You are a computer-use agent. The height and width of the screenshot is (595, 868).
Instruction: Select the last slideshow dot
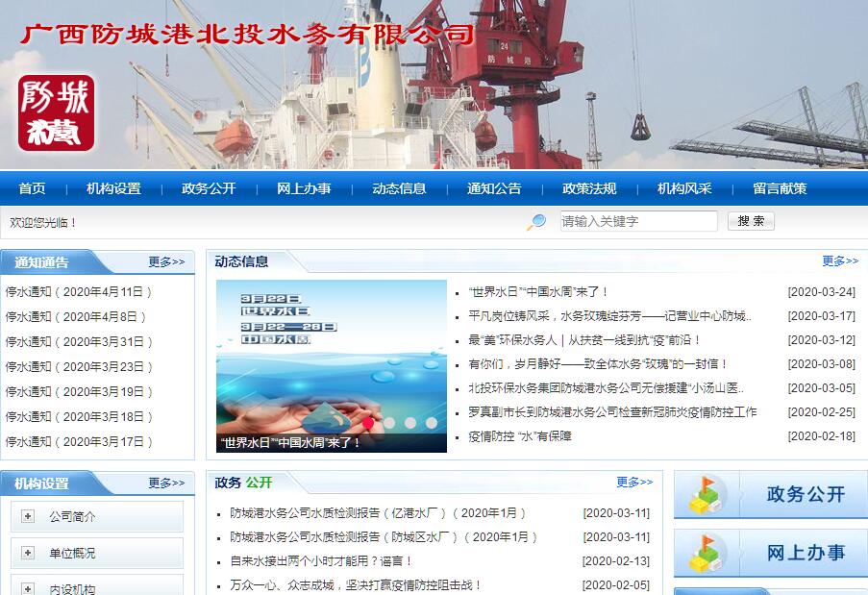point(432,423)
